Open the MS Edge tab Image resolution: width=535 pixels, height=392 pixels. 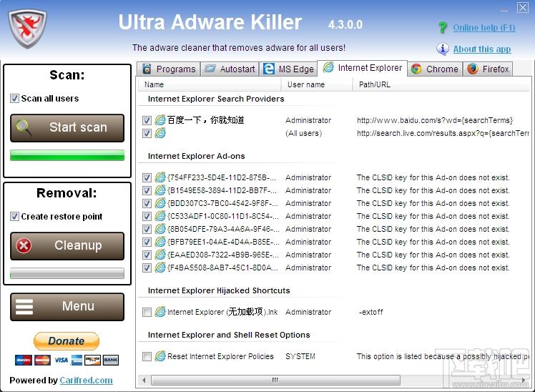pyautogui.click(x=288, y=69)
